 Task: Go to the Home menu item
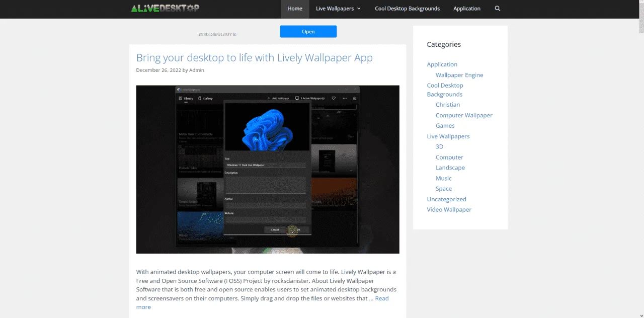coord(295,9)
